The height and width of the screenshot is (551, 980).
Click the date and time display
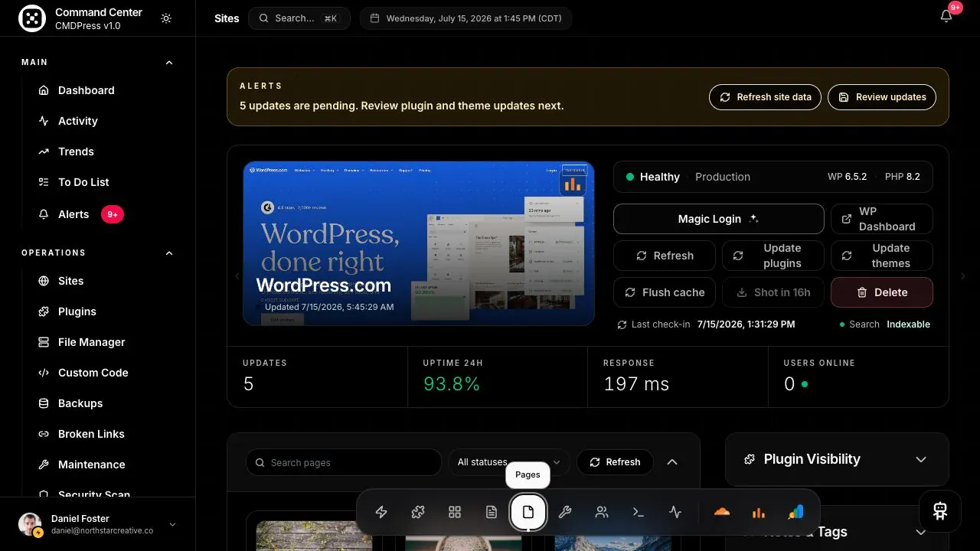[x=465, y=18]
